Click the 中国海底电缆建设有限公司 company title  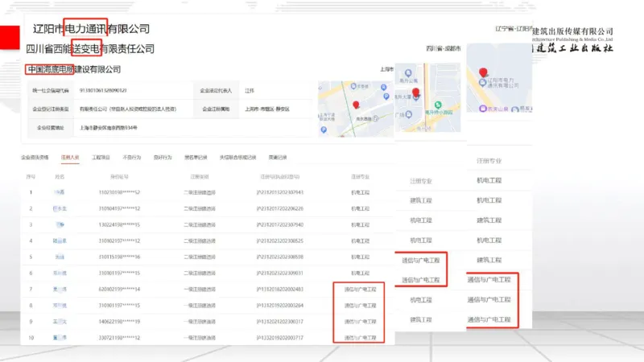(x=74, y=69)
